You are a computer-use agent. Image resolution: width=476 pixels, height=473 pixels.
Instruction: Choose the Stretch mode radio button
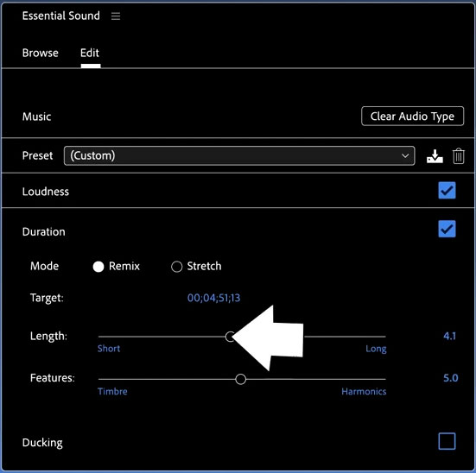[177, 267]
